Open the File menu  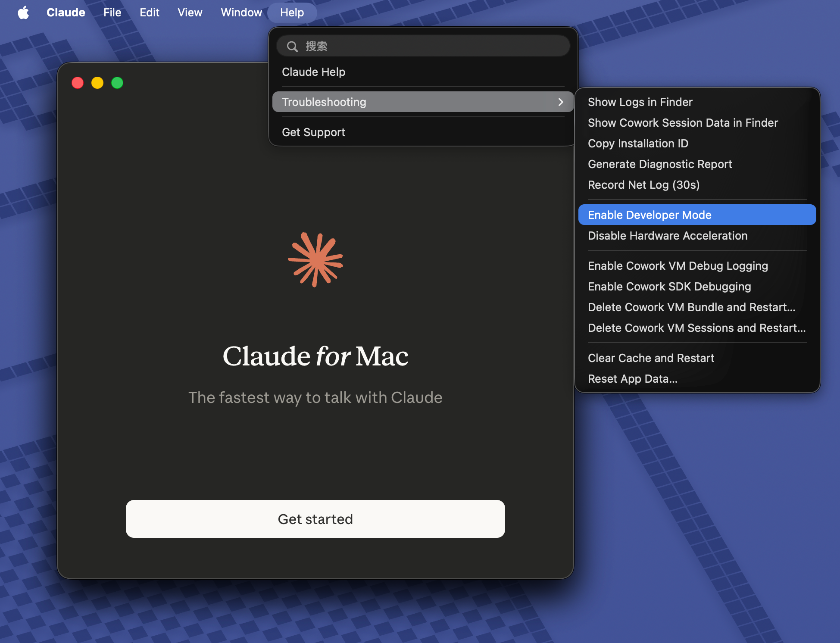112,12
